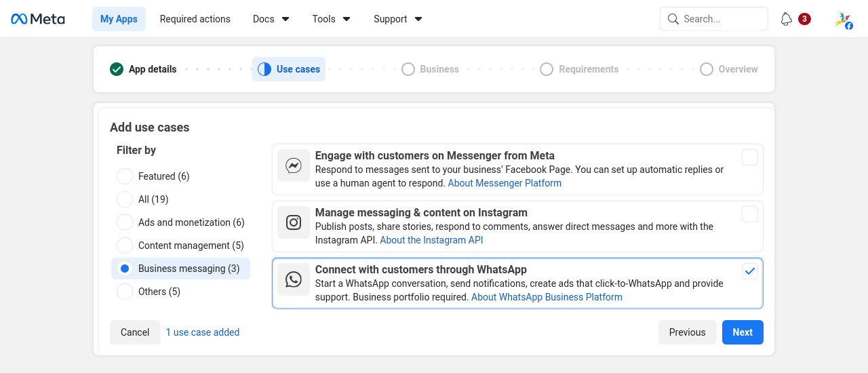Open About the Instagram API link

coord(431,240)
